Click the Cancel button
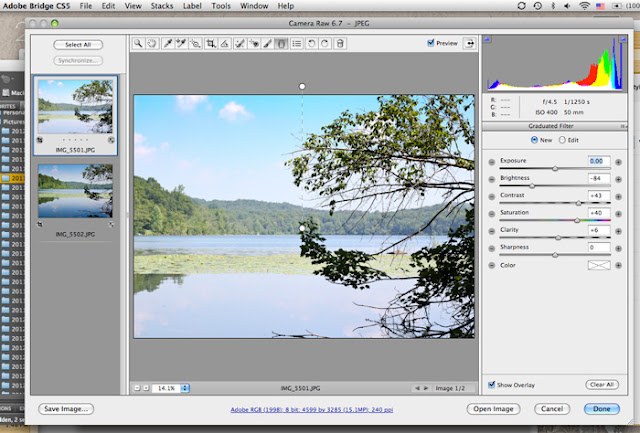Image resolution: width=640 pixels, height=433 pixels. [x=552, y=409]
